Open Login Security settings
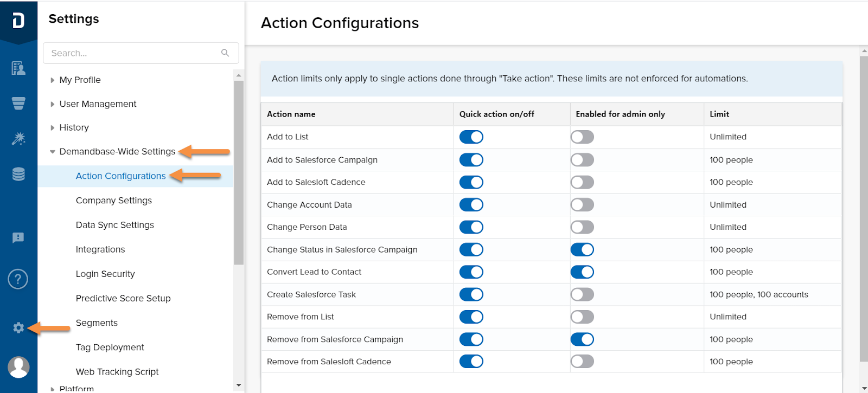This screenshot has height=393, width=868. tap(105, 274)
